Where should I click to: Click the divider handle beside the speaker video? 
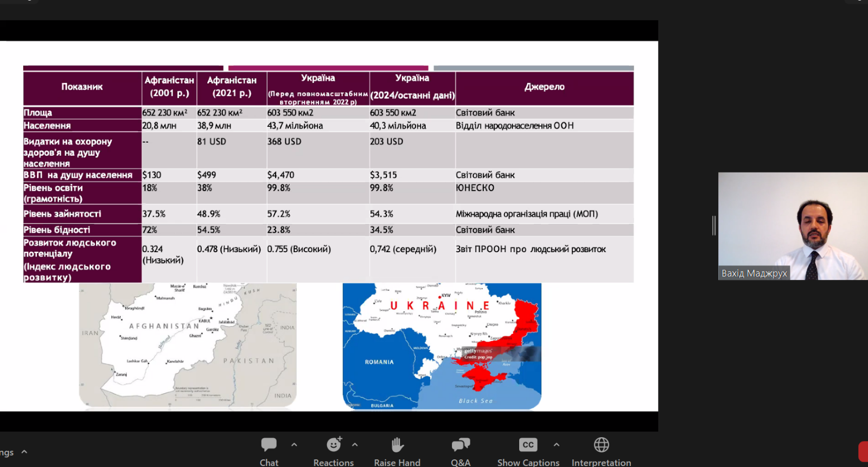[714, 226]
